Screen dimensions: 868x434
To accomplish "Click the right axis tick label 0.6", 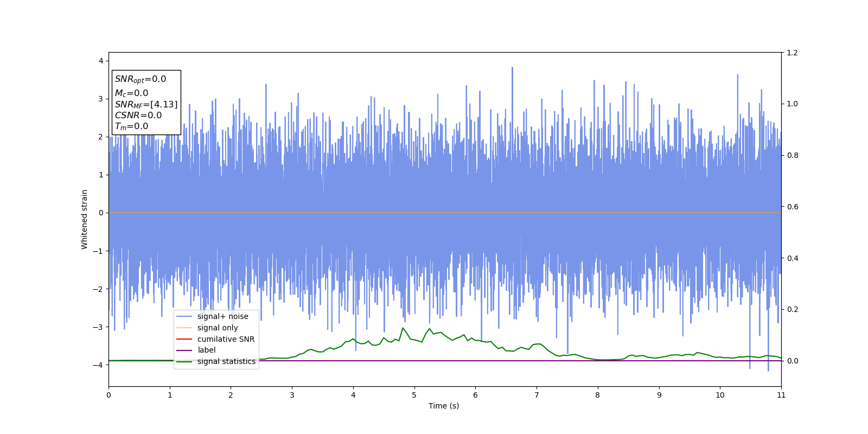I will click(x=793, y=207).
